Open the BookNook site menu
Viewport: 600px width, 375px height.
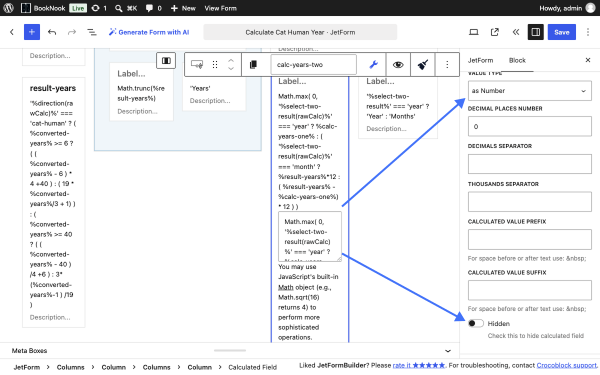43,8
